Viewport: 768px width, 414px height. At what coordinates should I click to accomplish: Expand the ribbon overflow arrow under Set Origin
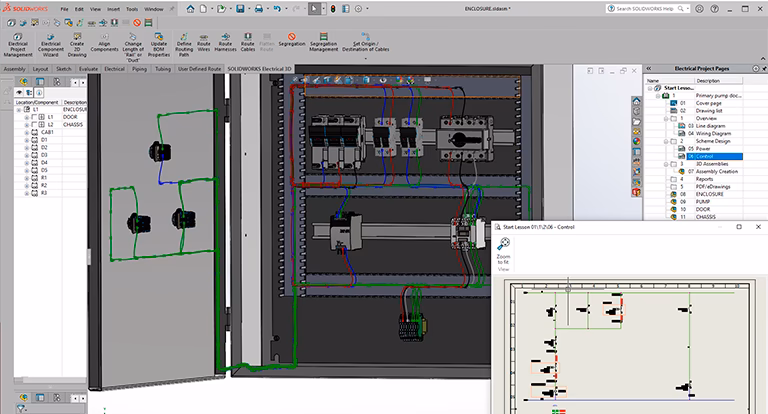pos(365,59)
